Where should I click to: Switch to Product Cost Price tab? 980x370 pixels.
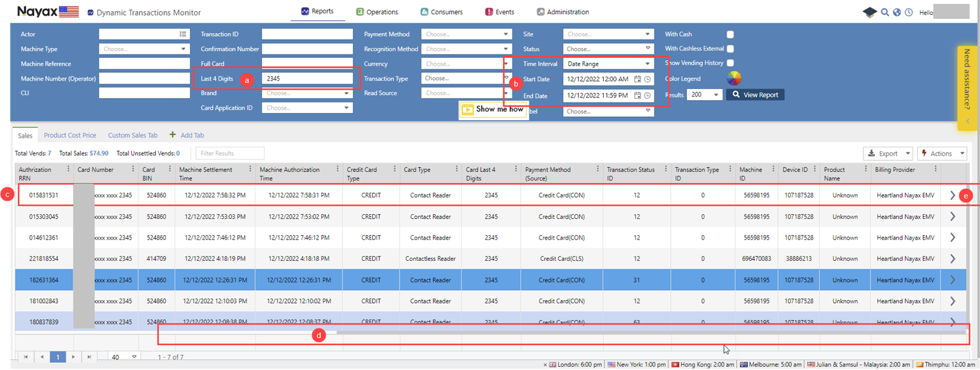coord(70,135)
